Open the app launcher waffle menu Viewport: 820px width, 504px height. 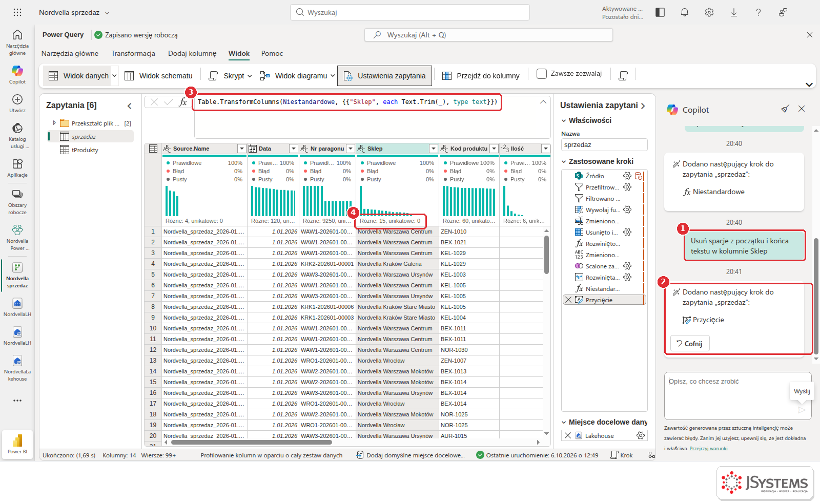17,12
